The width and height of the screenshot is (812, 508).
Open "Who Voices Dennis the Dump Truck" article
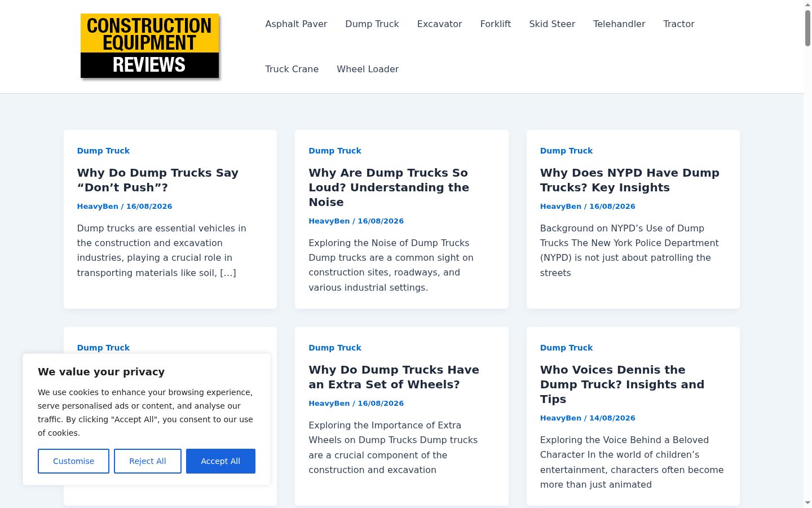[x=622, y=384]
